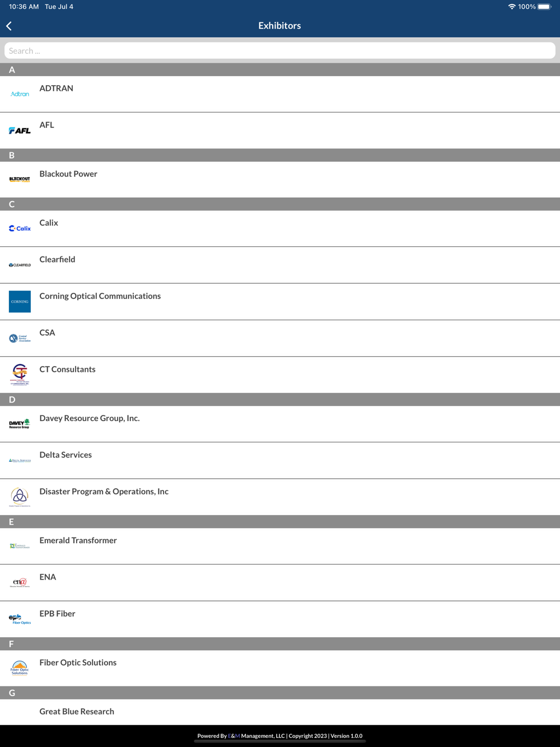
Task: Tap the 10:36 AM clock
Action: click(x=24, y=7)
